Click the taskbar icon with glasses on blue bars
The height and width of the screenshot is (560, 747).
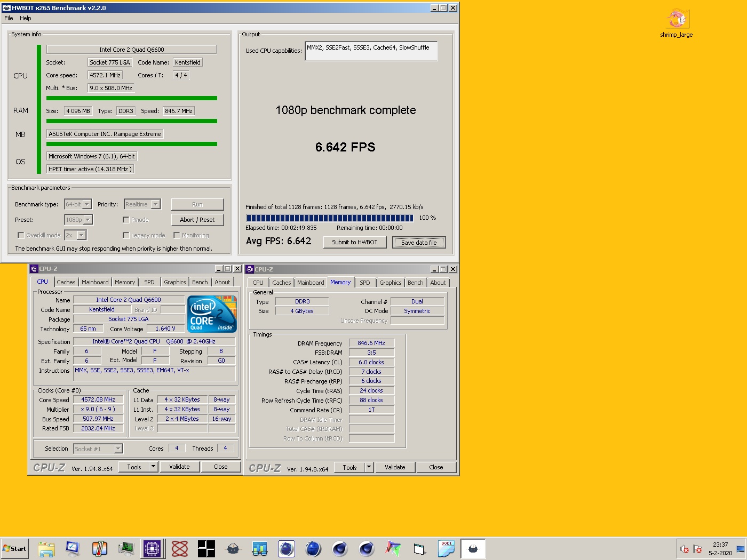[x=260, y=548]
